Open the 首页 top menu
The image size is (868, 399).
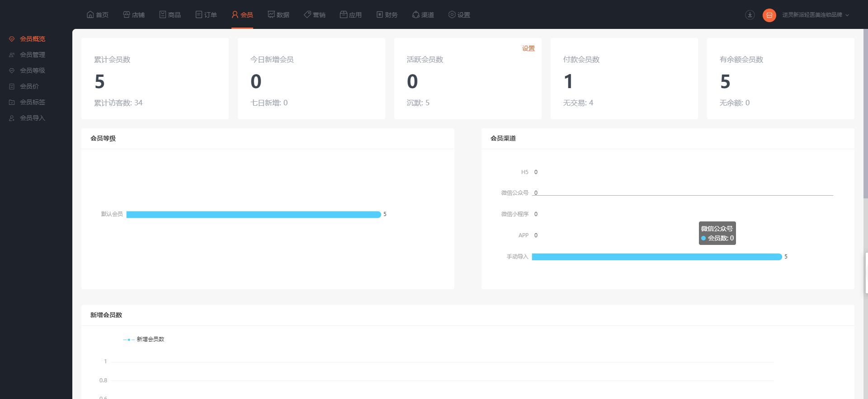coord(97,15)
